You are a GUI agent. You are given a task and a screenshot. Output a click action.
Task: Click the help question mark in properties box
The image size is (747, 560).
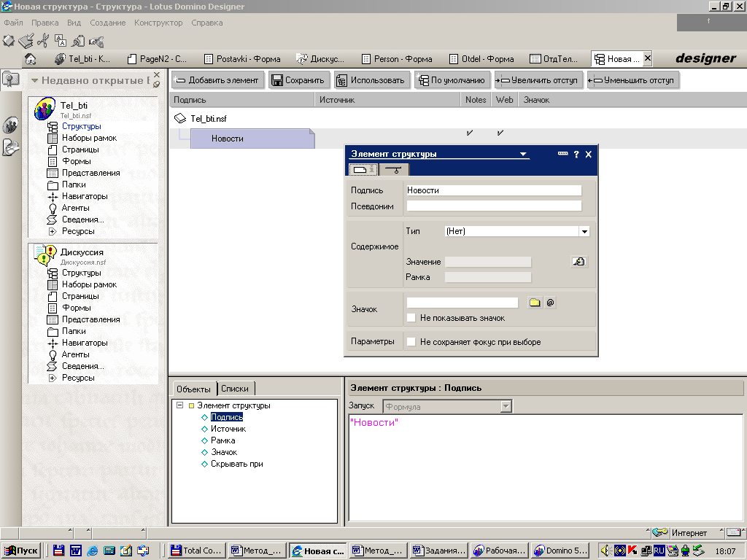pyautogui.click(x=576, y=154)
